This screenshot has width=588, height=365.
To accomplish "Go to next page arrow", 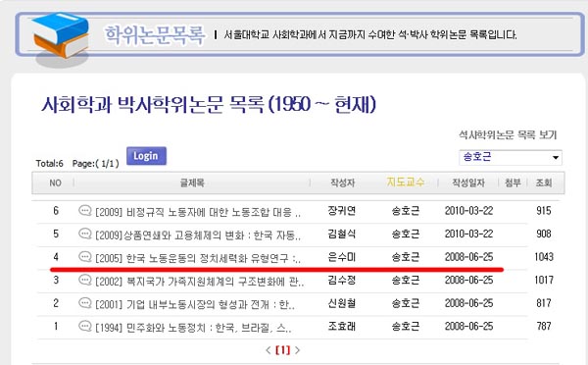I will (297, 350).
